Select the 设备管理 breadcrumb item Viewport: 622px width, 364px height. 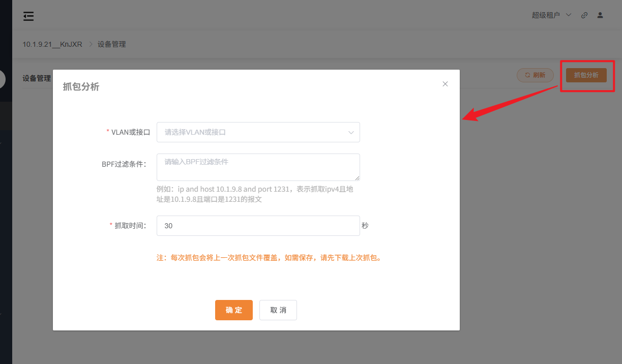point(112,44)
